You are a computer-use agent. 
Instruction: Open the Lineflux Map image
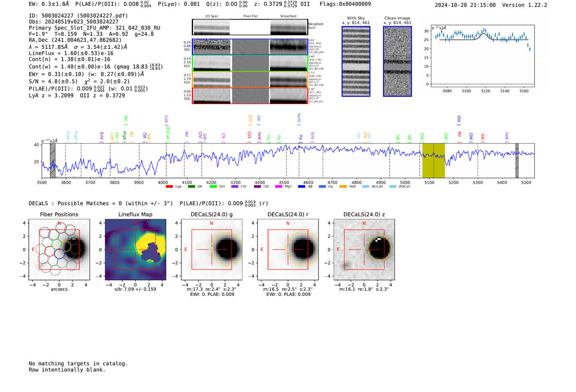pyautogui.click(x=135, y=250)
